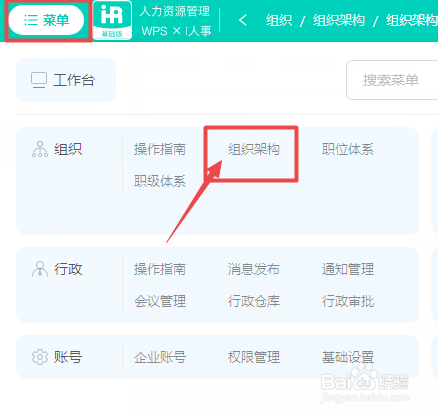The width and height of the screenshot is (438, 415).
Task: Open 操作指南 in the 行政 section
Action: coord(160,269)
